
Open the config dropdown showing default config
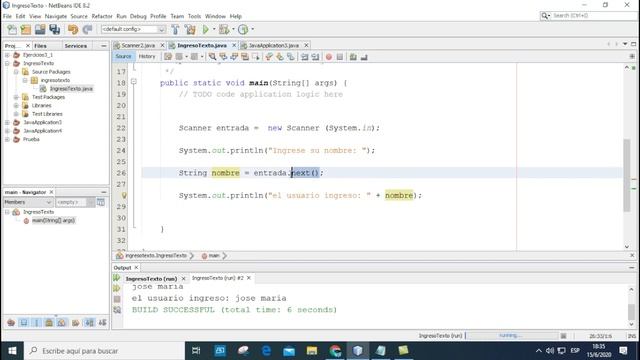tap(133, 29)
